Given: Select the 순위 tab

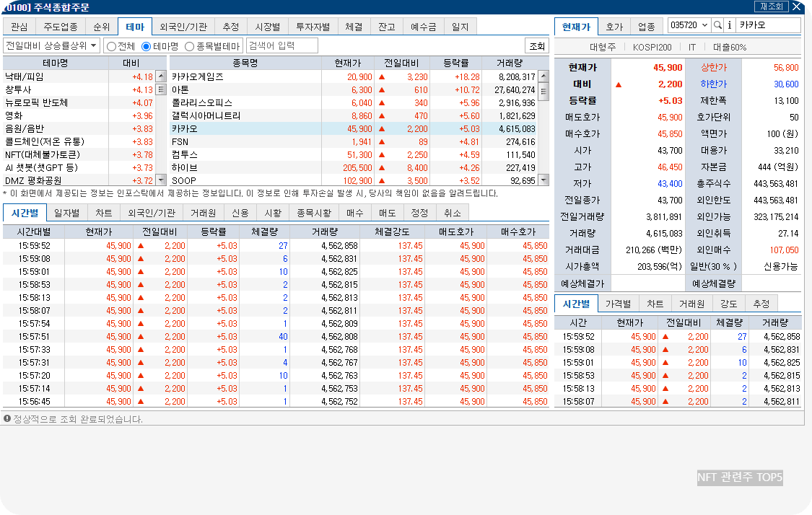Looking at the screenshot, I should [102, 27].
